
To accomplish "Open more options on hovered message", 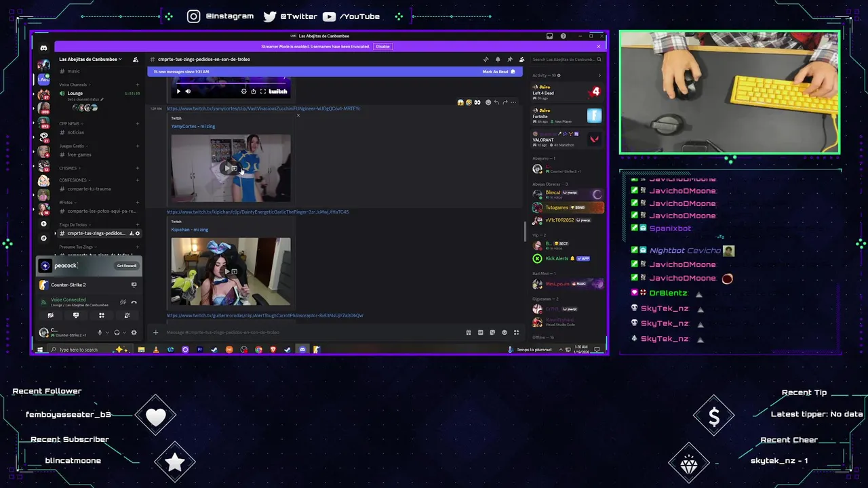I will (513, 102).
